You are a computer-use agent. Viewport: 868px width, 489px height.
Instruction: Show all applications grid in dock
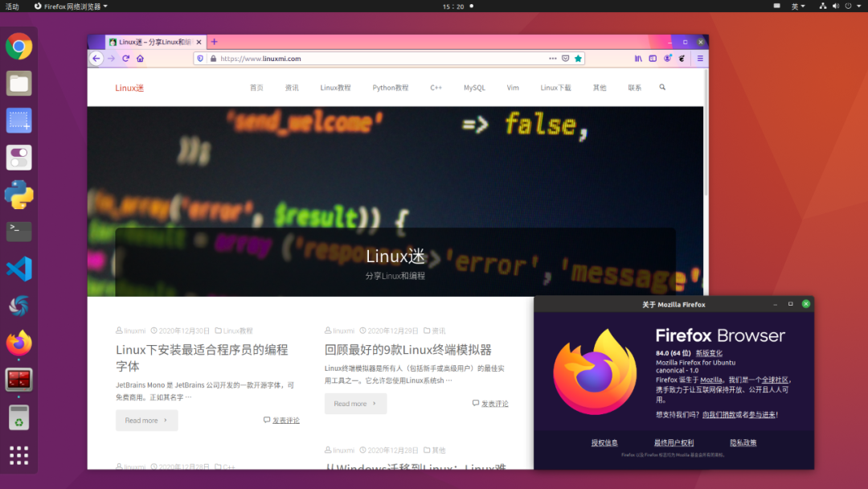18,455
